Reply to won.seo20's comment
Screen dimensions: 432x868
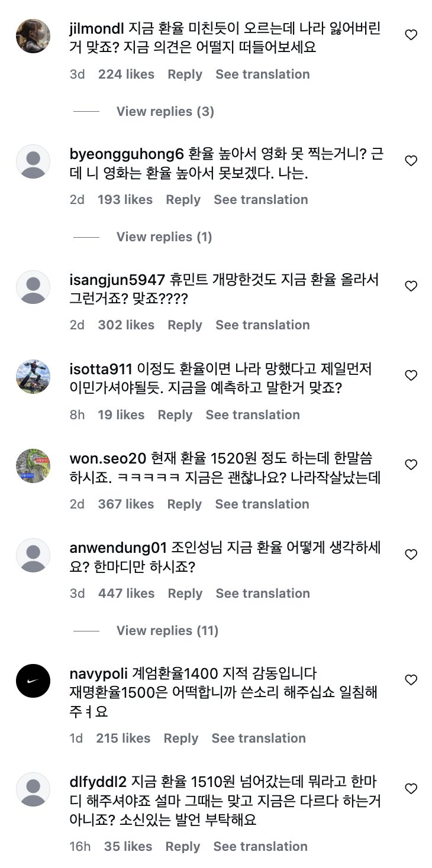(x=184, y=504)
